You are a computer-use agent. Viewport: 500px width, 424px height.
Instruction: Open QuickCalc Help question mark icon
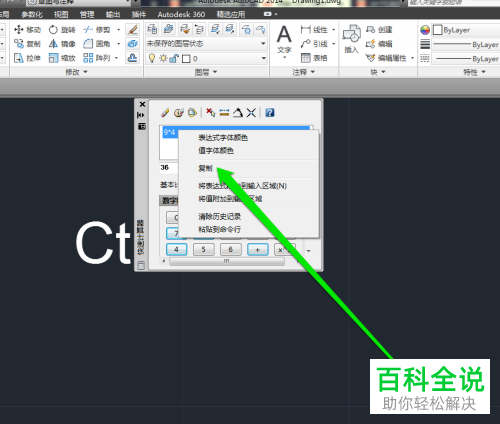click(x=270, y=113)
